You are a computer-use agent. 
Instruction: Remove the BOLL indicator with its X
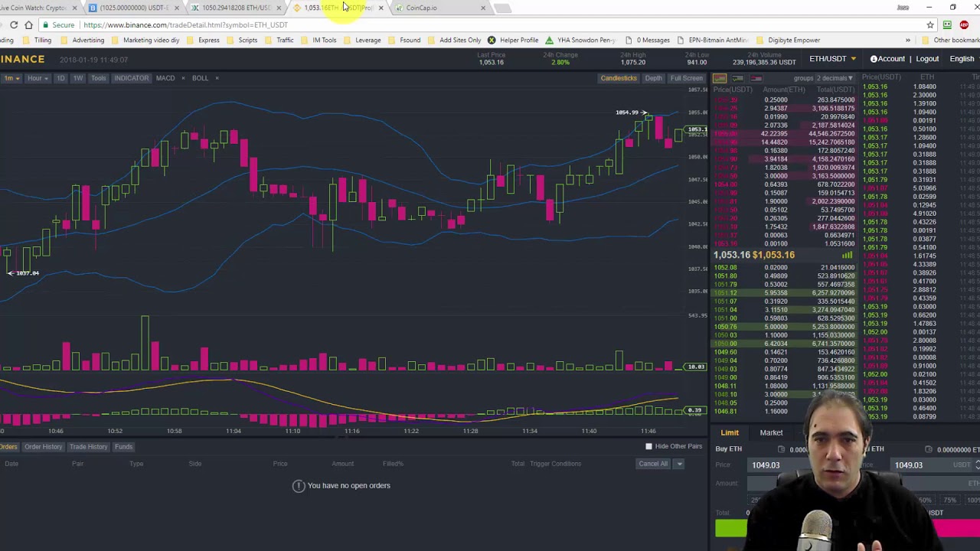[x=217, y=78]
